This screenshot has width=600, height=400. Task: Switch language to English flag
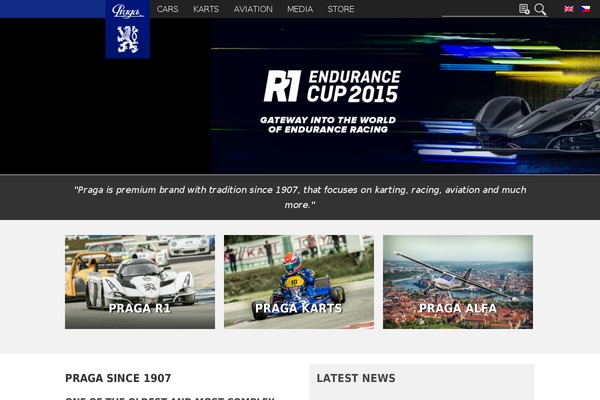[569, 9]
